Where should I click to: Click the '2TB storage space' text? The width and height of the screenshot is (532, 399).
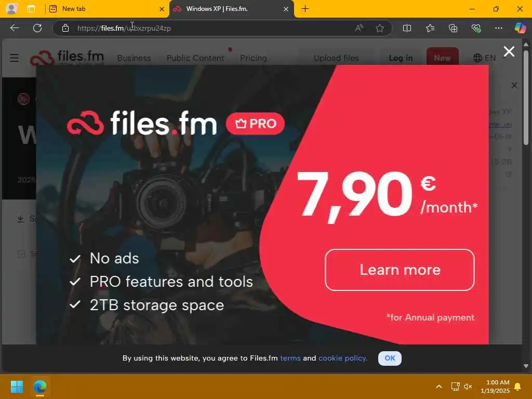coord(157,305)
